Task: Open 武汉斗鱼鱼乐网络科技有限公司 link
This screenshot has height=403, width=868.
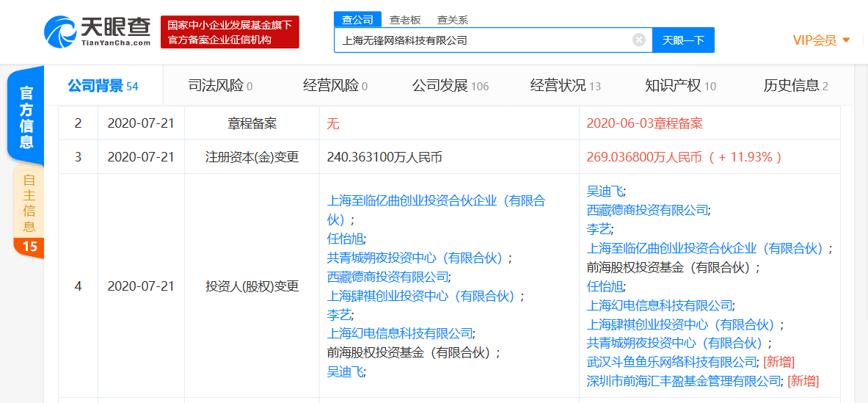Action: click(x=671, y=362)
